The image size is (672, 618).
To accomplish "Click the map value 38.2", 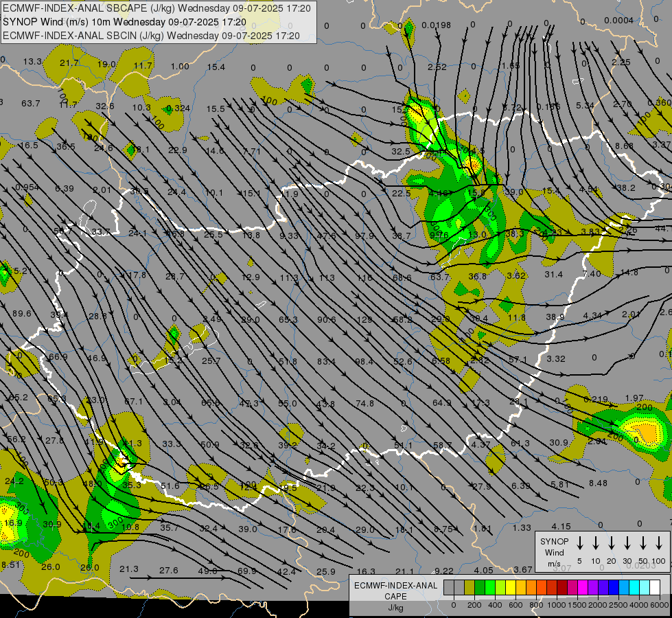I will pyautogui.click(x=626, y=188).
